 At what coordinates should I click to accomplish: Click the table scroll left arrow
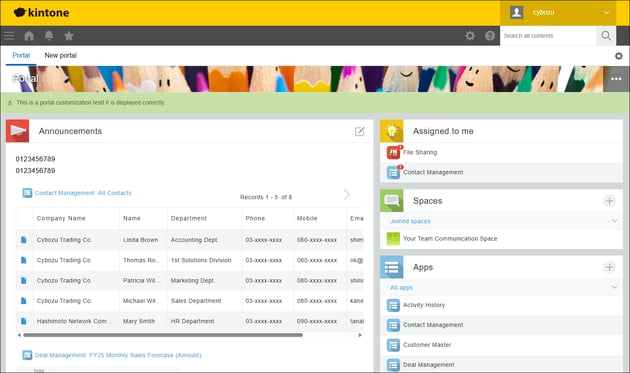click(x=19, y=335)
